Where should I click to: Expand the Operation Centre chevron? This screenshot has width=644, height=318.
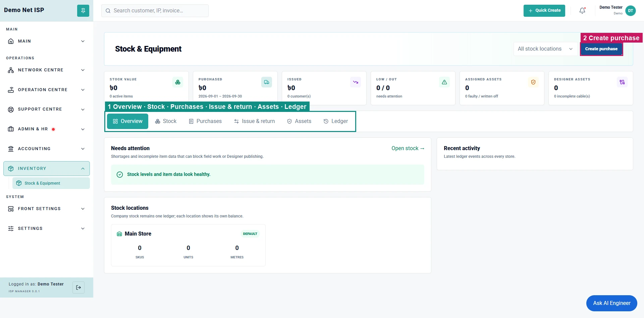(x=83, y=90)
